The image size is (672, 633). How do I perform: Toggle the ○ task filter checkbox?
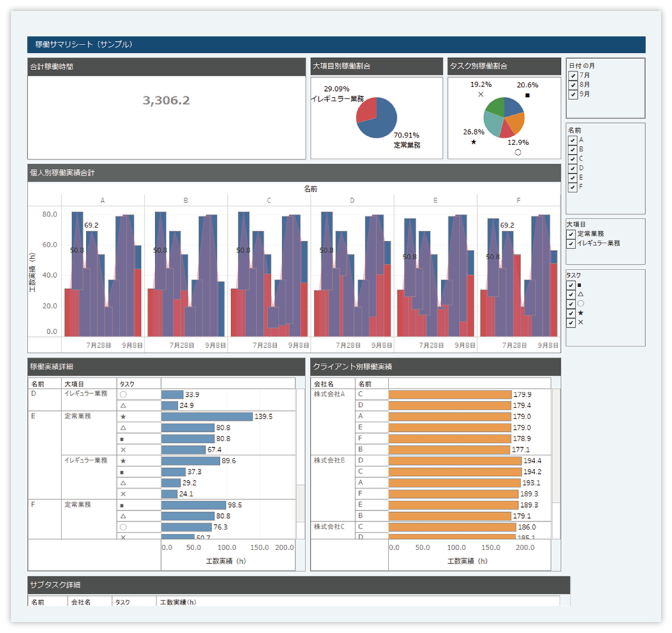[x=571, y=304]
